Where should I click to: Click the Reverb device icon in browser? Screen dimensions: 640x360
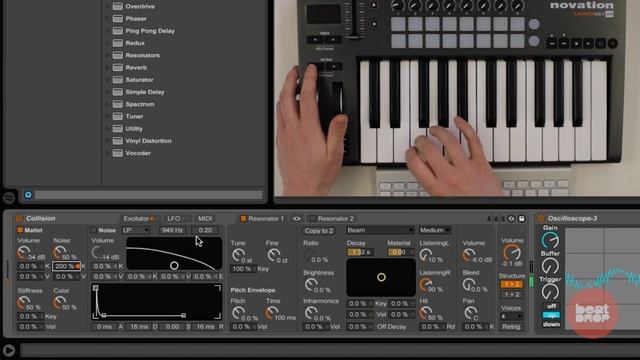pyautogui.click(x=118, y=68)
